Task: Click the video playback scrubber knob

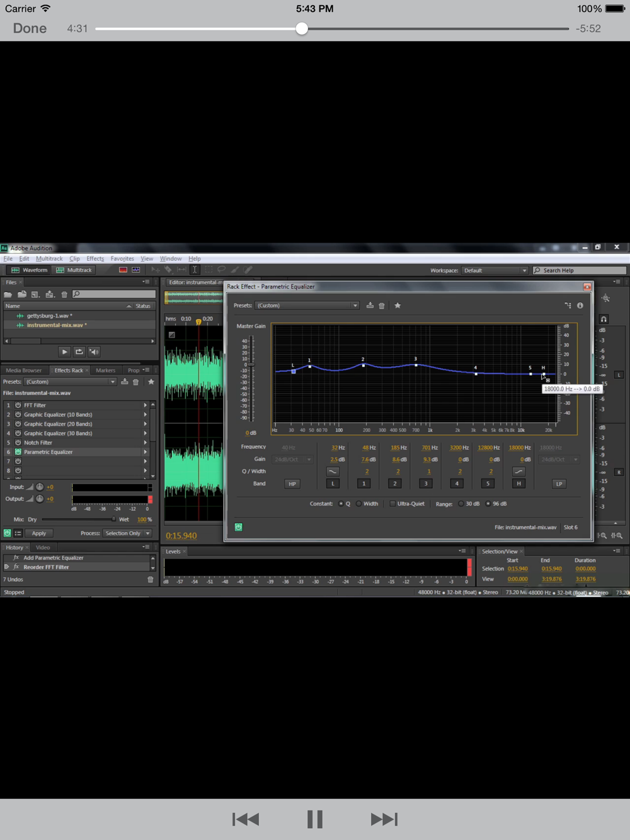Action: point(302,28)
